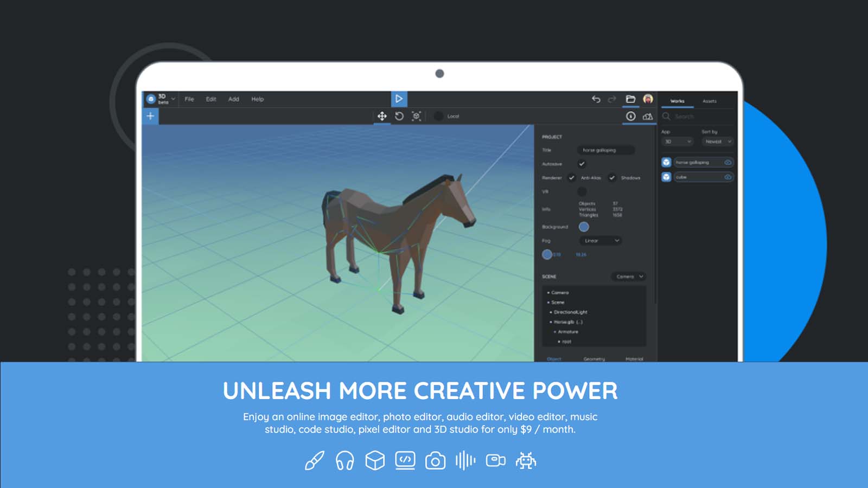Open the Edit menu

click(210, 99)
